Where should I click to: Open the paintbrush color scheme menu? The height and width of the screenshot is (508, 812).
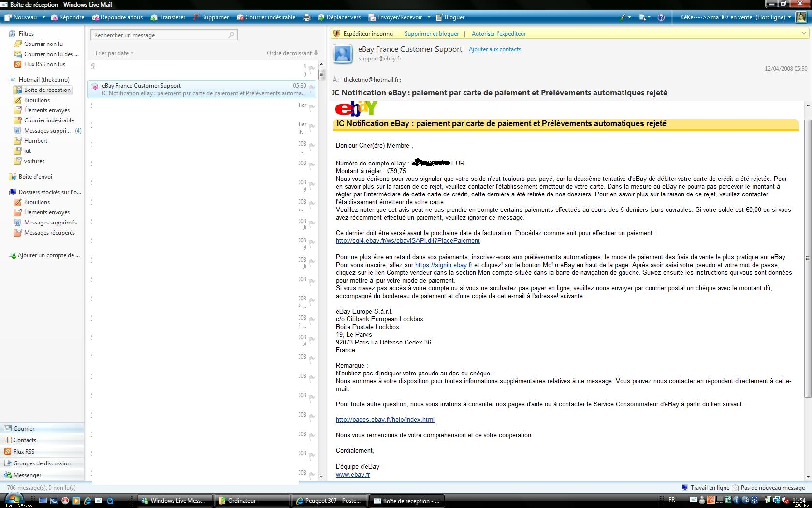click(625, 17)
